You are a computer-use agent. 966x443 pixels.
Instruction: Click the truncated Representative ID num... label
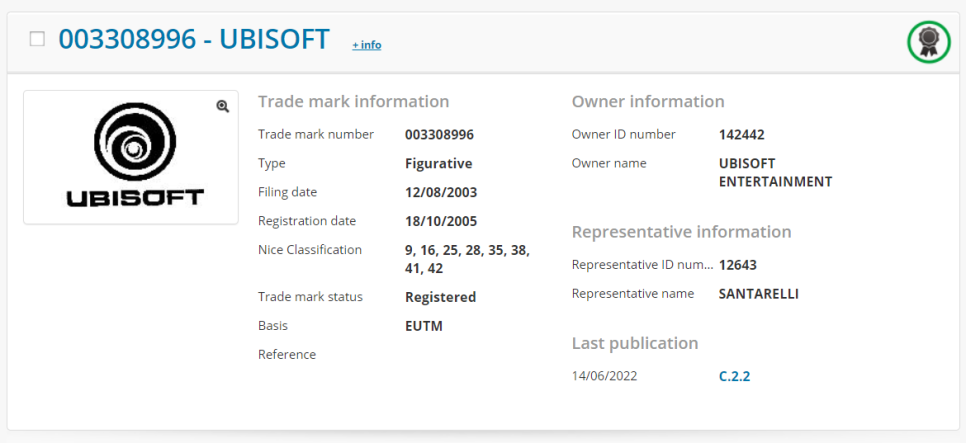[643, 265]
